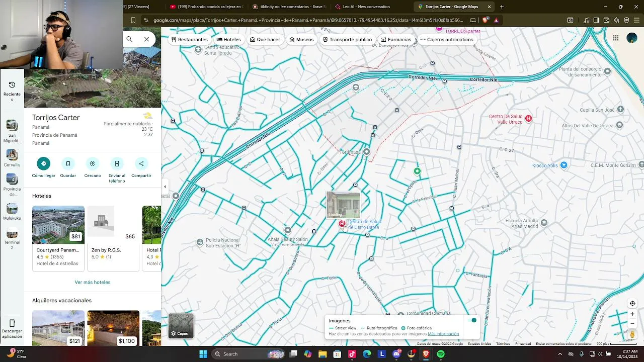Collapse the side panel arrow
The height and width of the screenshot is (362, 644).
[165, 187]
